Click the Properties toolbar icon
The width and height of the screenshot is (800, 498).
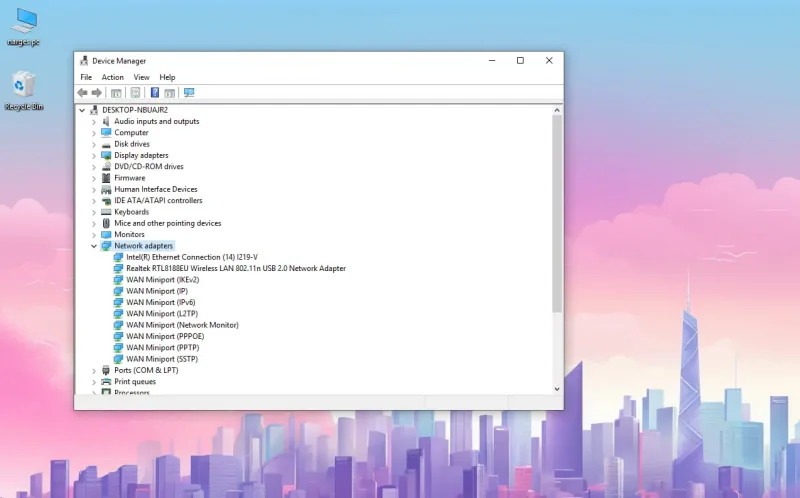coord(135,93)
